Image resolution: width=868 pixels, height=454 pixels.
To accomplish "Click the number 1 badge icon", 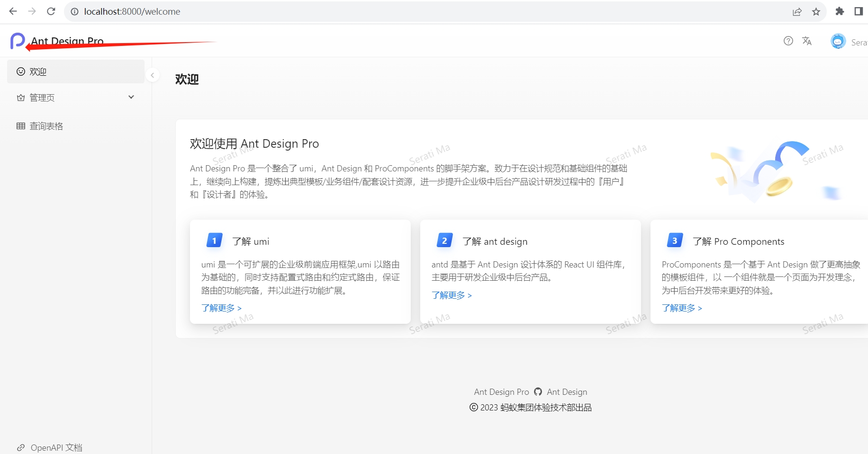I will pos(214,240).
